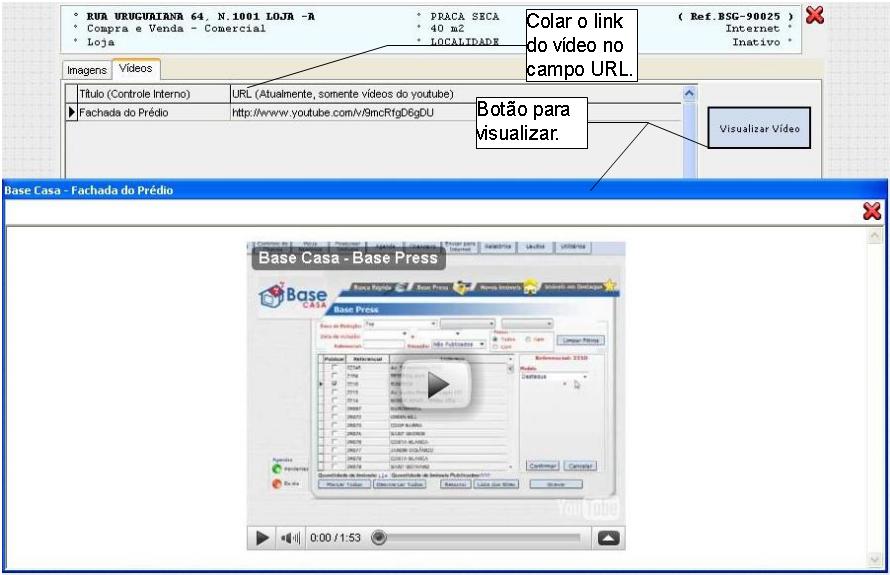This screenshot has width=890, height=575.
Task: Close the Fachada do Prédio video window
Action: [x=871, y=211]
